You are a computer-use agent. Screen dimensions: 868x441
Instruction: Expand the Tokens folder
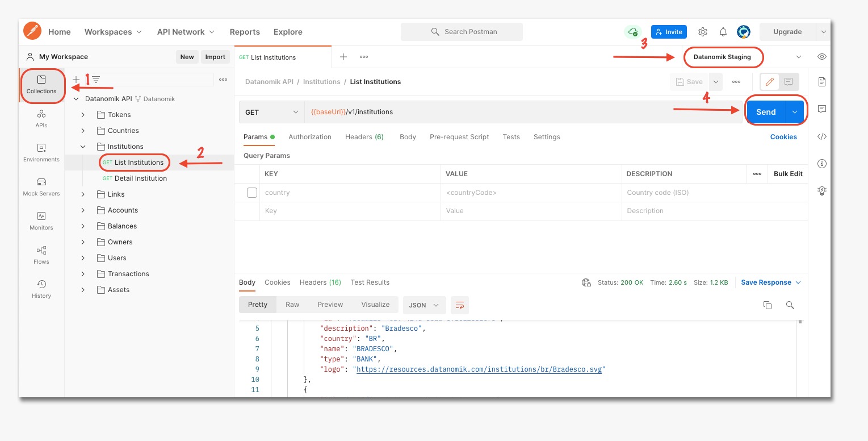[x=83, y=115]
